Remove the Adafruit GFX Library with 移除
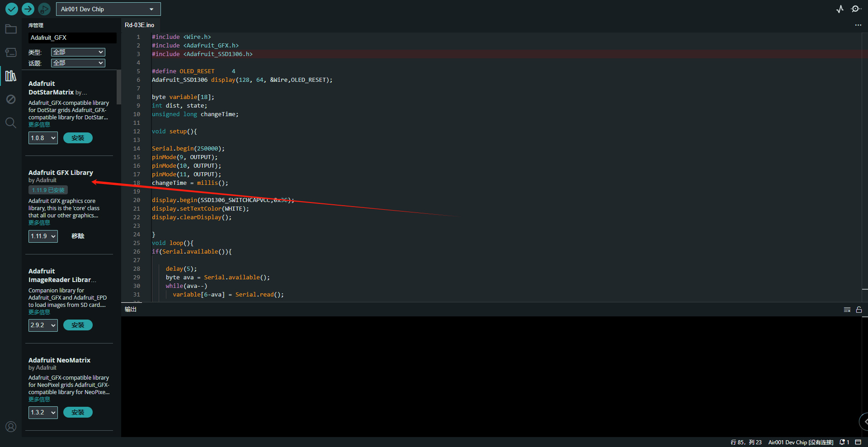Screen dimensions: 868x447 (x=78, y=236)
